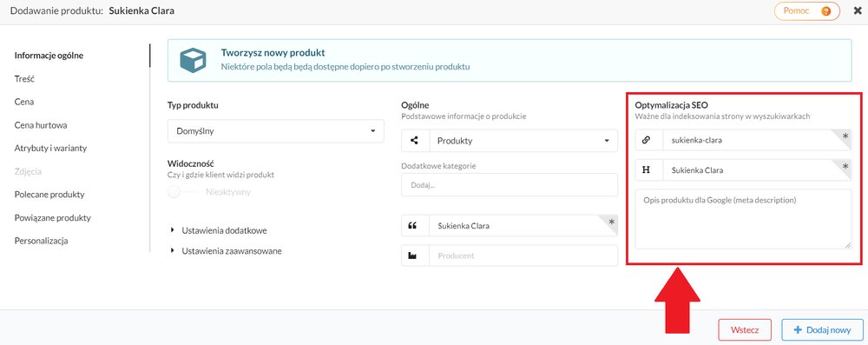
Task: Go to the Treść tab in sidebar
Action: point(25,79)
